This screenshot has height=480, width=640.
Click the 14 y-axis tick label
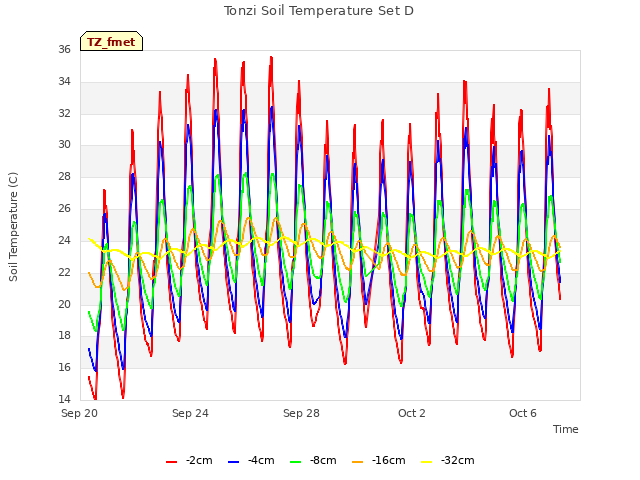(64, 399)
